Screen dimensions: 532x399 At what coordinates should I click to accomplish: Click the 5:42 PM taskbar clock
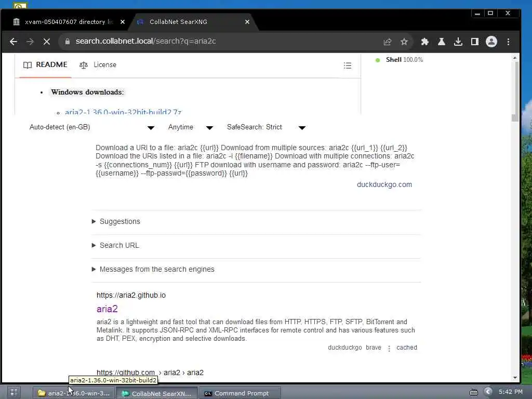[510, 392]
